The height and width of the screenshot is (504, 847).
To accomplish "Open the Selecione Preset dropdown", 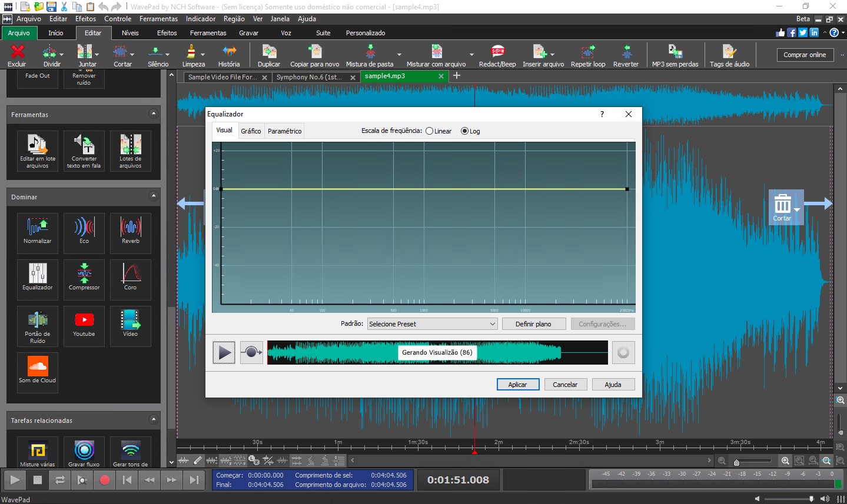I will [431, 323].
